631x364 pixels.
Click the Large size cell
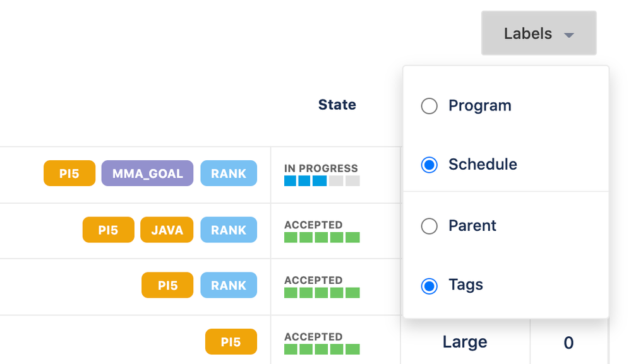[x=464, y=342]
